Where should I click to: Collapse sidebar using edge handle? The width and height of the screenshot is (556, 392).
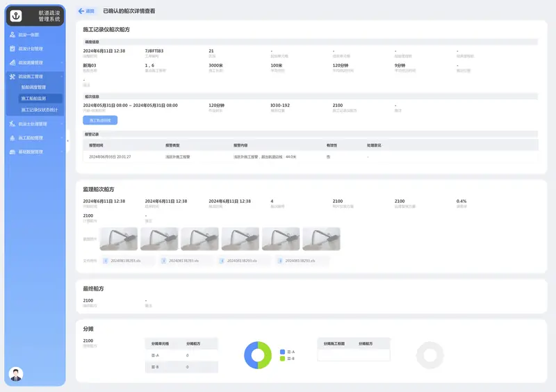tap(67, 141)
